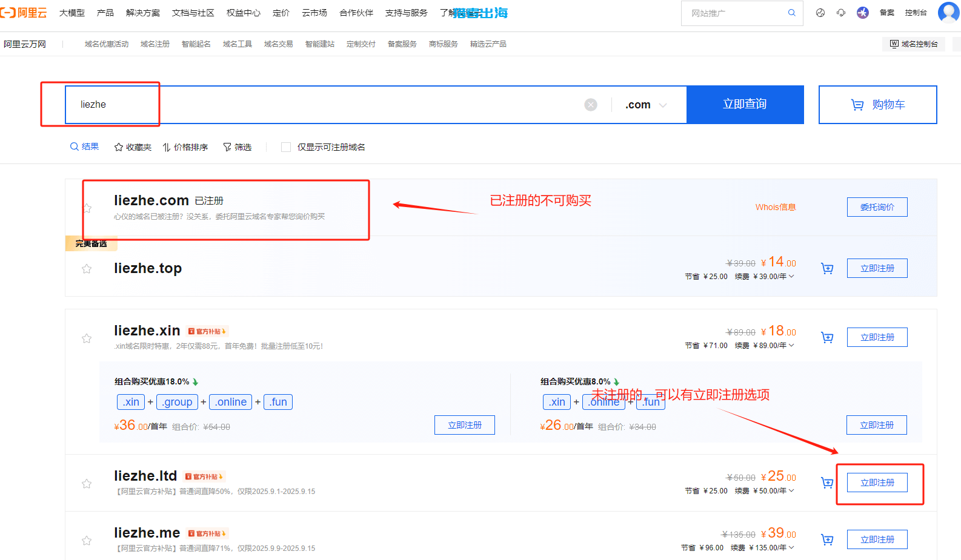Go to 智能建站 sub-nav
Image resolution: width=961 pixels, height=560 pixels.
320,44
